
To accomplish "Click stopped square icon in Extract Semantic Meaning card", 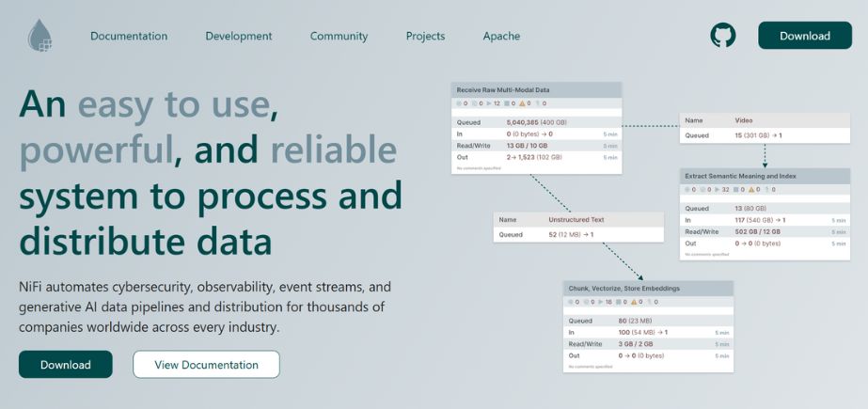I will [x=734, y=189].
